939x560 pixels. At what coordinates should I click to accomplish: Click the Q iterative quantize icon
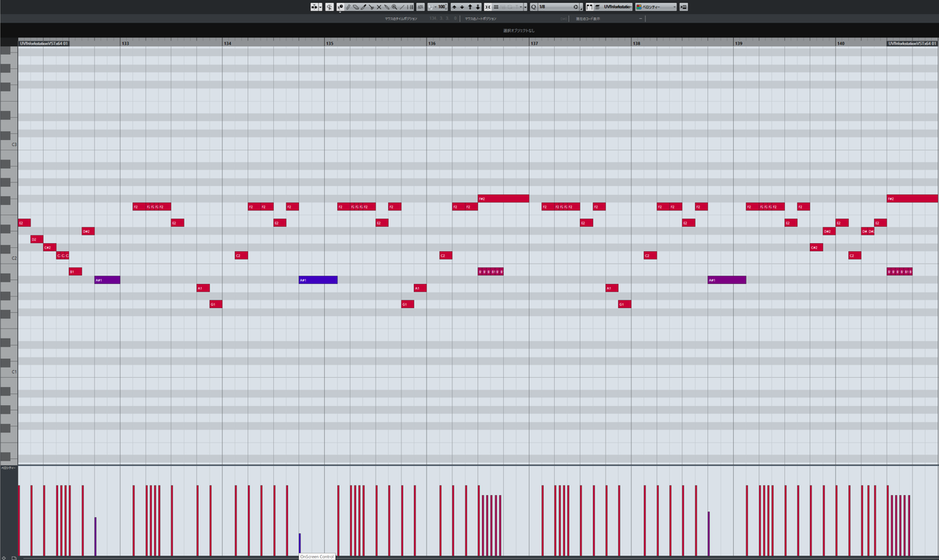point(533,6)
